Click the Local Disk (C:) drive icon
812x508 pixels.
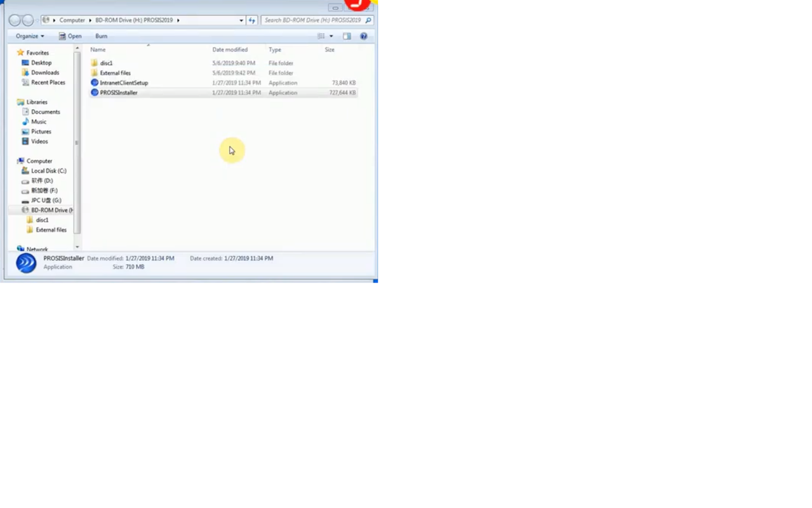coord(25,171)
